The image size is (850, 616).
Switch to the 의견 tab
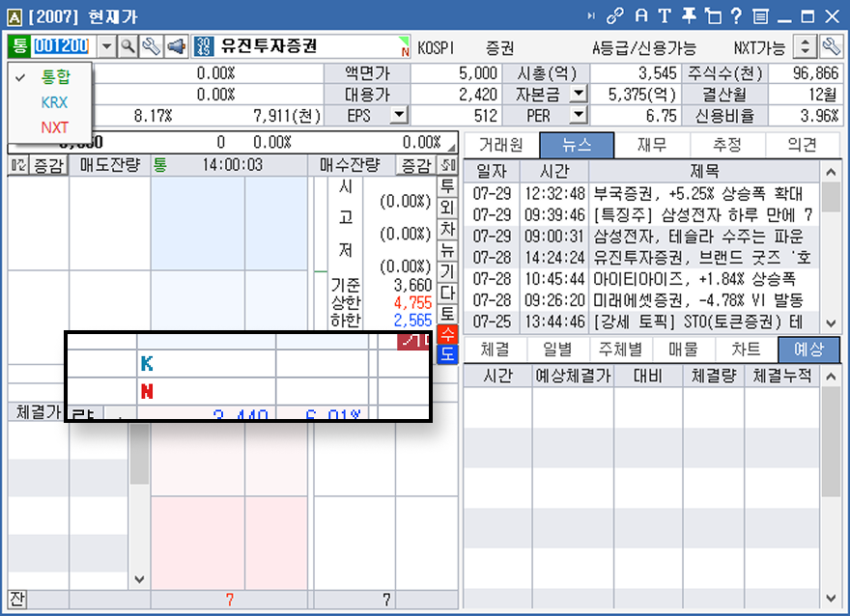803,145
